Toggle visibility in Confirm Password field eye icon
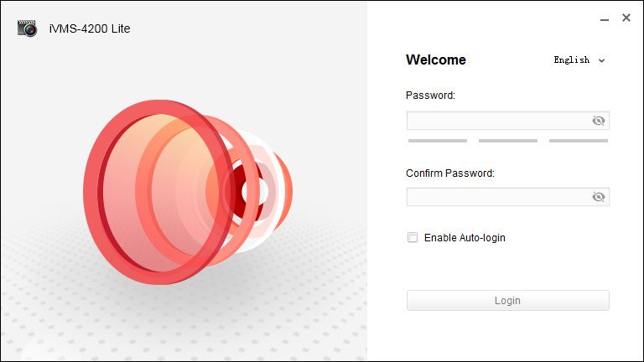 (599, 197)
